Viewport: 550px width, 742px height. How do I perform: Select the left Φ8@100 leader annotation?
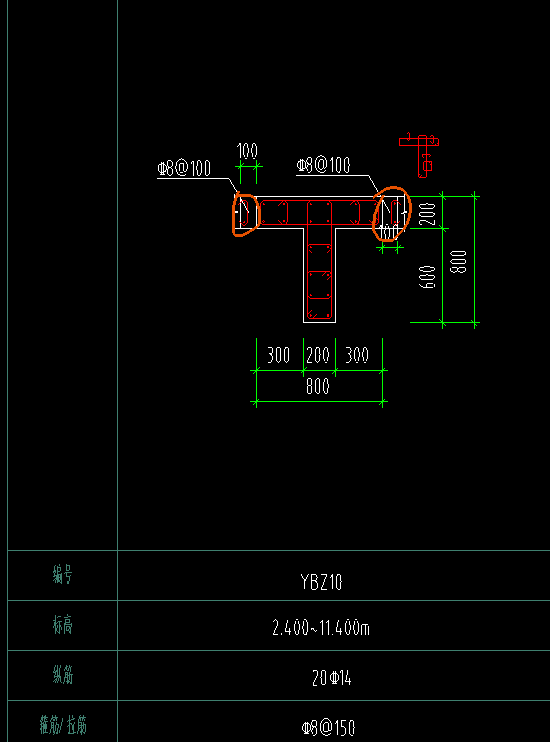184,168
